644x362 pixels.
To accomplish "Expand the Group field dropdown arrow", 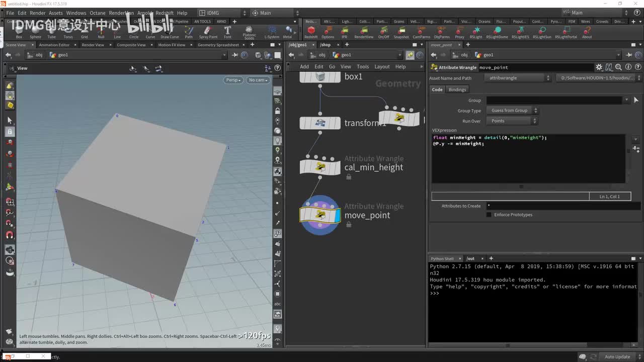I will tap(626, 100).
